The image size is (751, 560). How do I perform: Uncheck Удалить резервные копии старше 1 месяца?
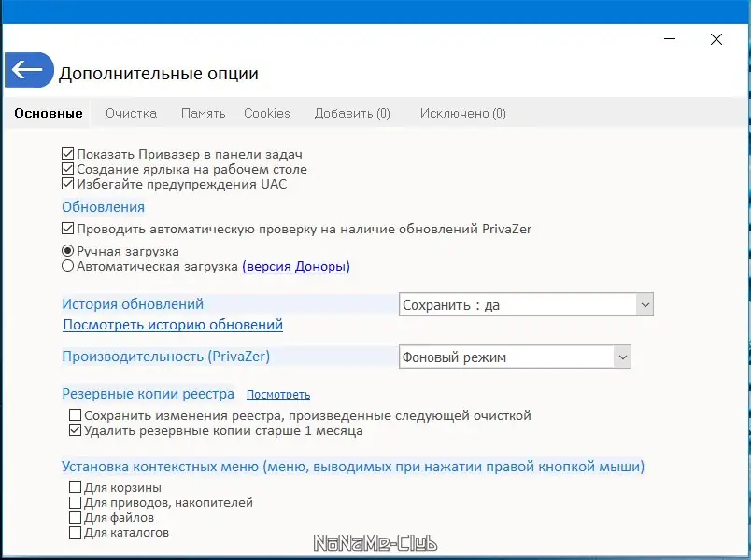tap(76, 430)
